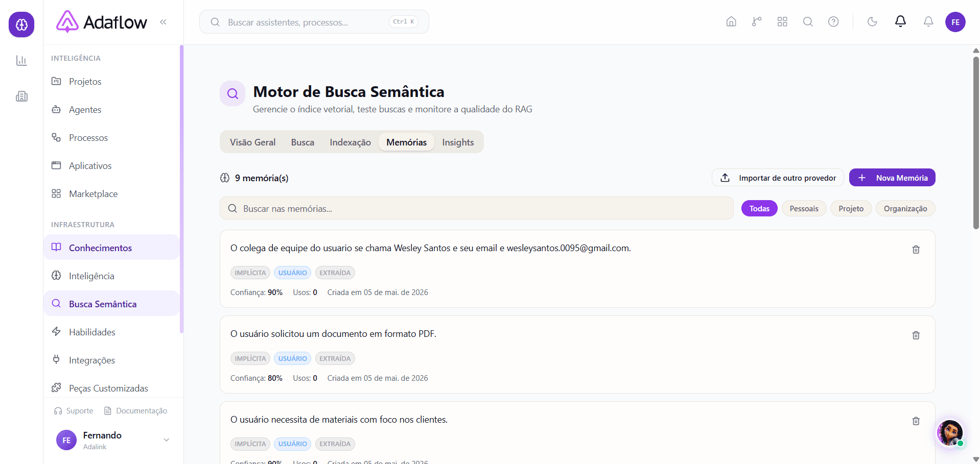Viewport: 980px width, 464px height.
Task: Delete the materiais com foco nos clientes memory
Action: point(916,421)
